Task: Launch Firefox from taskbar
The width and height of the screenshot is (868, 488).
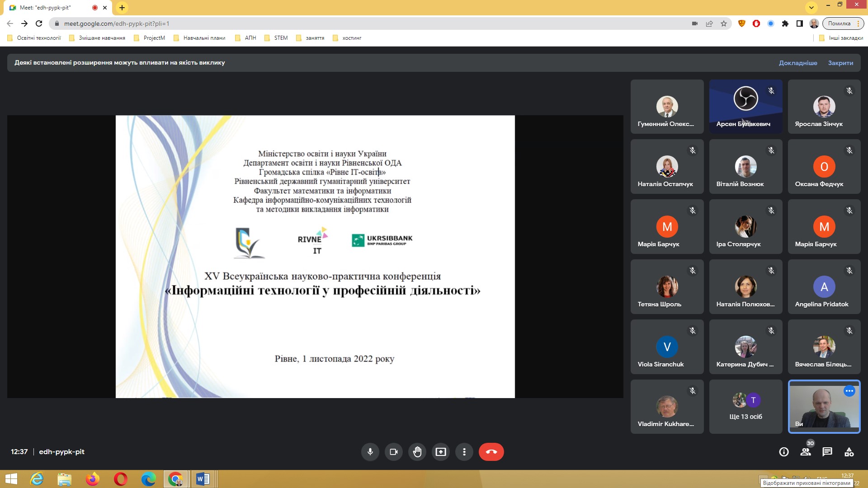Action: (93, 479)
